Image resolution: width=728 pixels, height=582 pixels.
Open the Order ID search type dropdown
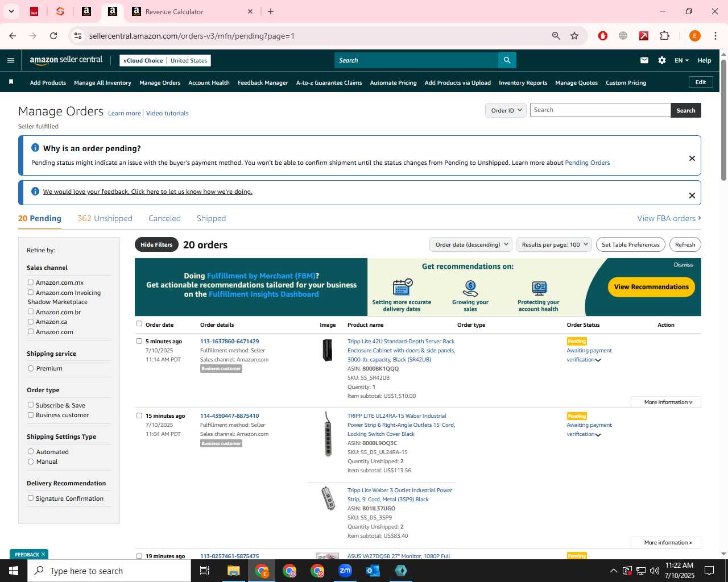coord(506,110)
